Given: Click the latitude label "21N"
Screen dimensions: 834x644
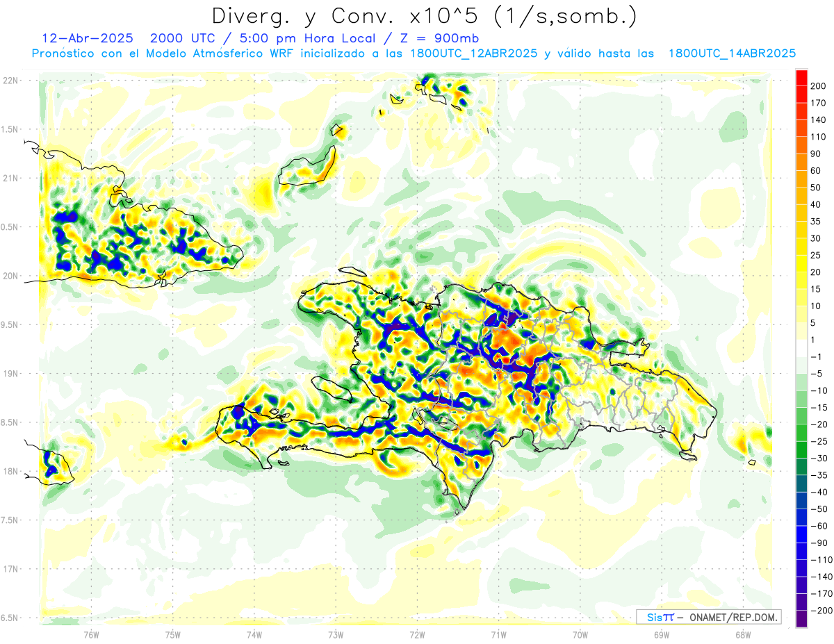Looking at the screenshot, I should pos(10,178).
